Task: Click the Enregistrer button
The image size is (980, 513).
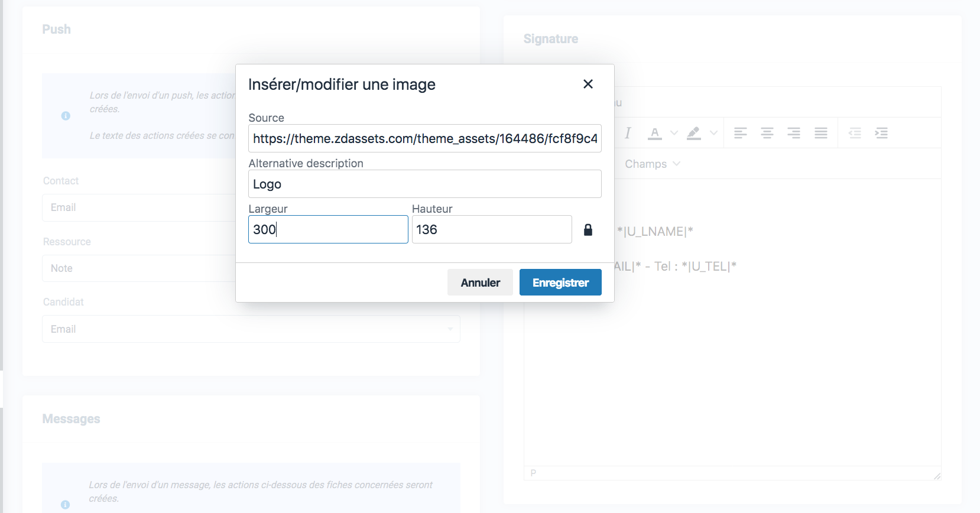Action: (560, 283)
